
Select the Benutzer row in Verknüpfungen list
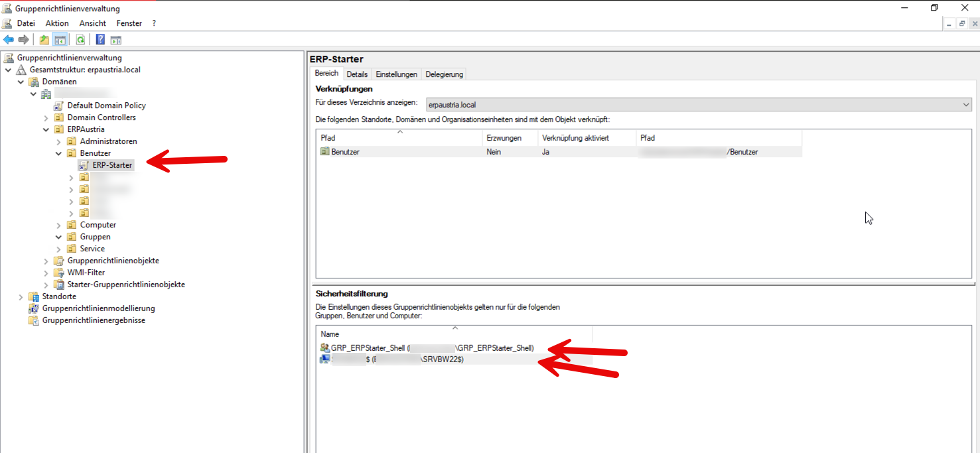[x=345, y=152]
